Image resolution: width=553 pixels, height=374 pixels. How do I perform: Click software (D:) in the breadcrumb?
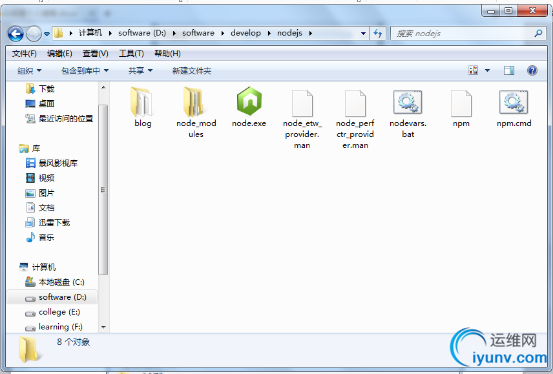[x=142, y=33]
